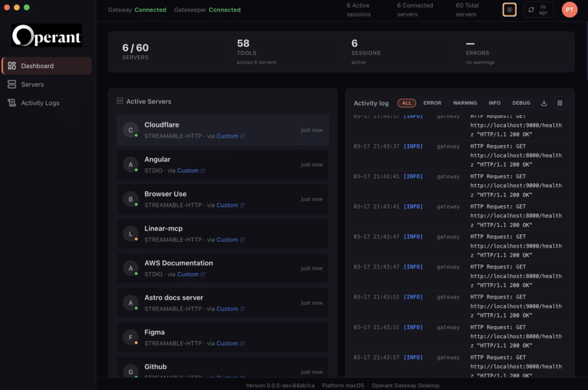Open Custom link under AWS Documentation
This screenshot has width=588, height=390.
[188, 274]
